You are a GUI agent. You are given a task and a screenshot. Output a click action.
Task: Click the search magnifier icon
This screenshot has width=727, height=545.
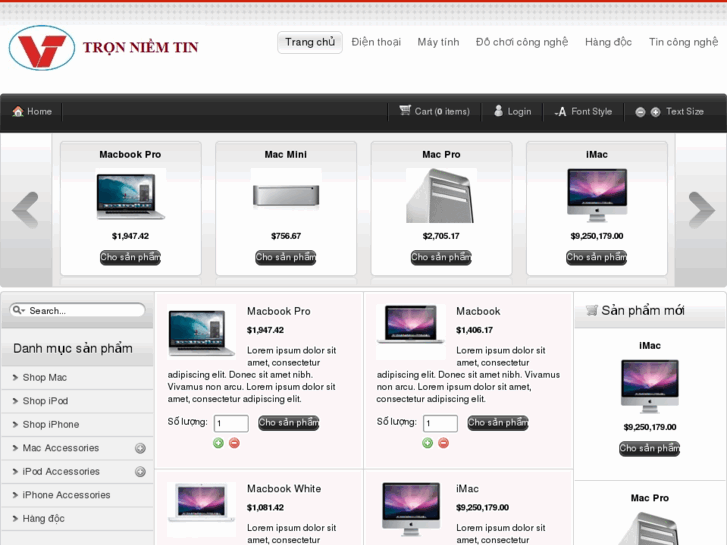[x=18, y=310]
